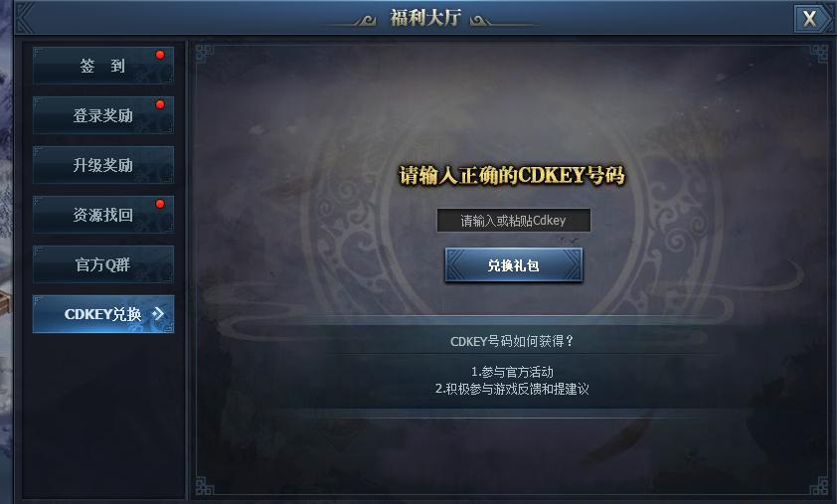Select the 升级奖励 tab
The width and height of the screenshot is (837, 504).
[103, 164]
